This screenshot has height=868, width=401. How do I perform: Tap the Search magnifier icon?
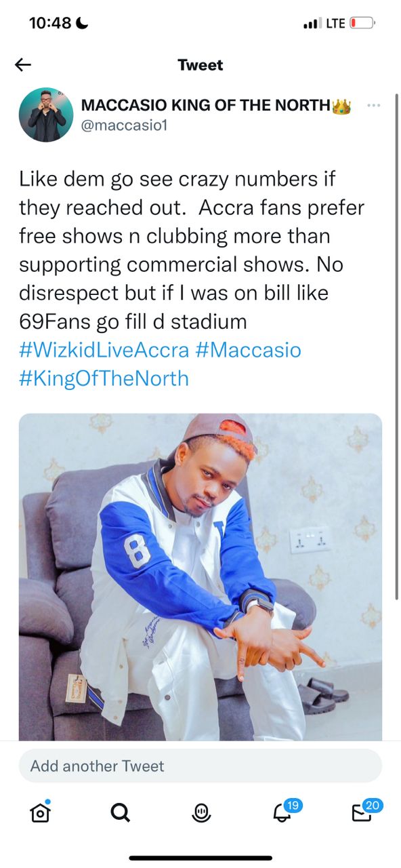click(120, 812)
